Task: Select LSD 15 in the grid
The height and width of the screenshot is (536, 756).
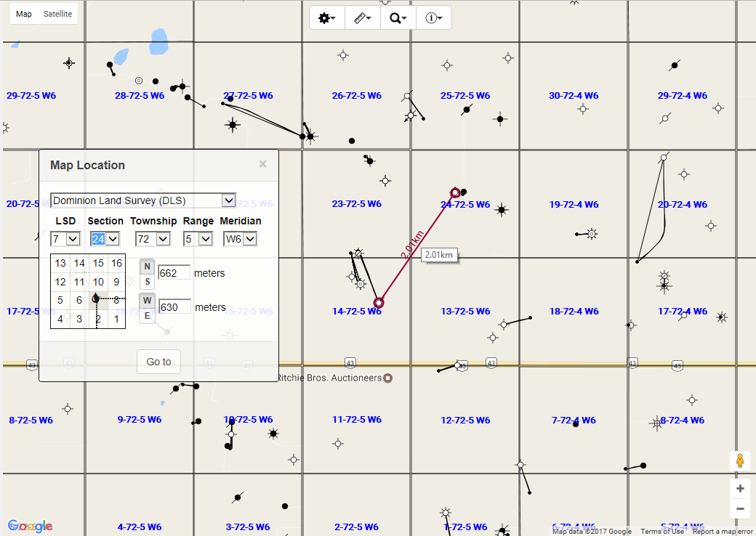Action: point(98,263)
